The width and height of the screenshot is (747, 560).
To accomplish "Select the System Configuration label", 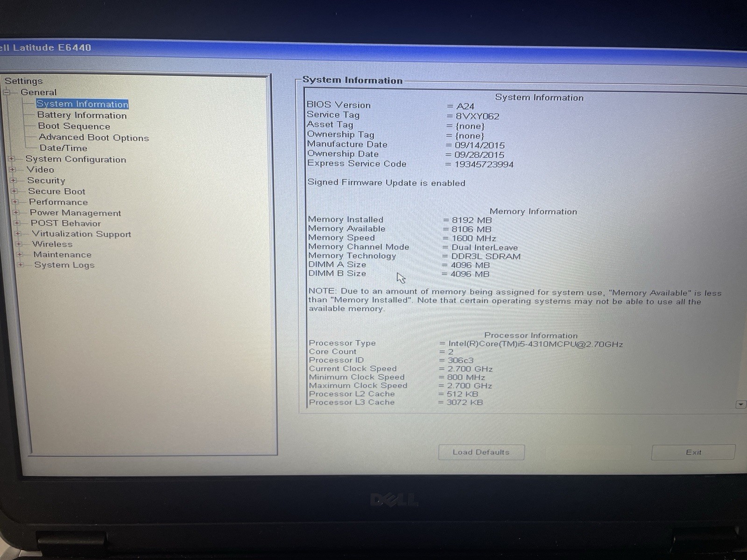I will [x=76, y=159].
